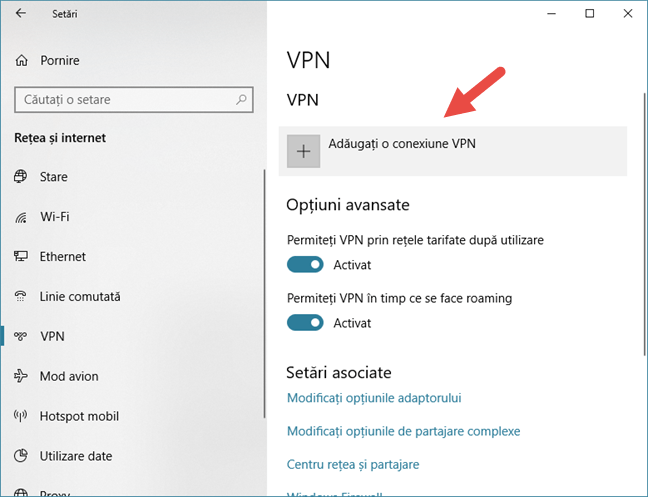
Task: Open the Pornire home icon
Action: click(21, 61)
